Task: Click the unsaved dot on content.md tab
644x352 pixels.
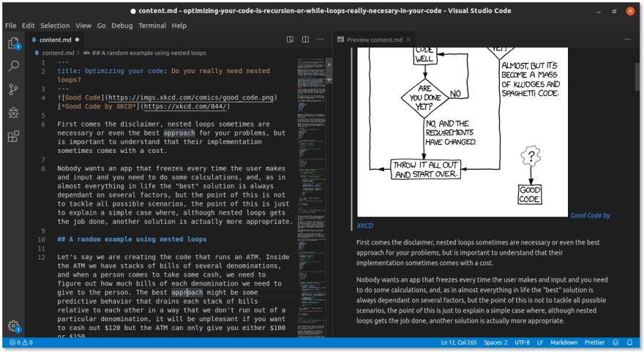Action: 78,40
